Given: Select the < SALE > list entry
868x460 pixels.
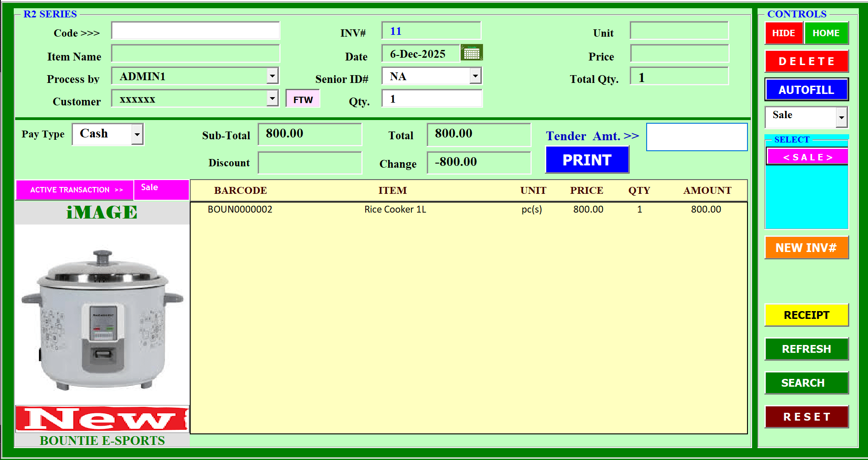Looking at the screenshot, I should click(x=808, y=157).
